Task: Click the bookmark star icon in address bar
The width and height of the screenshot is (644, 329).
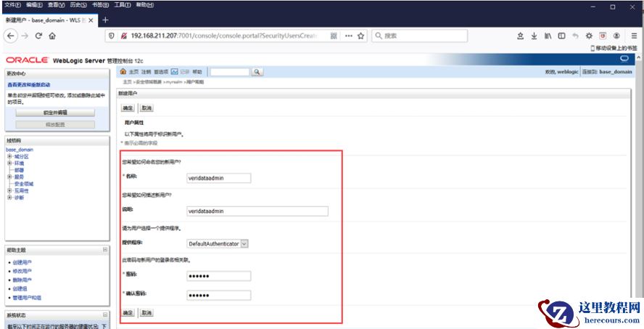Action: pyautogui.click(x=360, y=36)
